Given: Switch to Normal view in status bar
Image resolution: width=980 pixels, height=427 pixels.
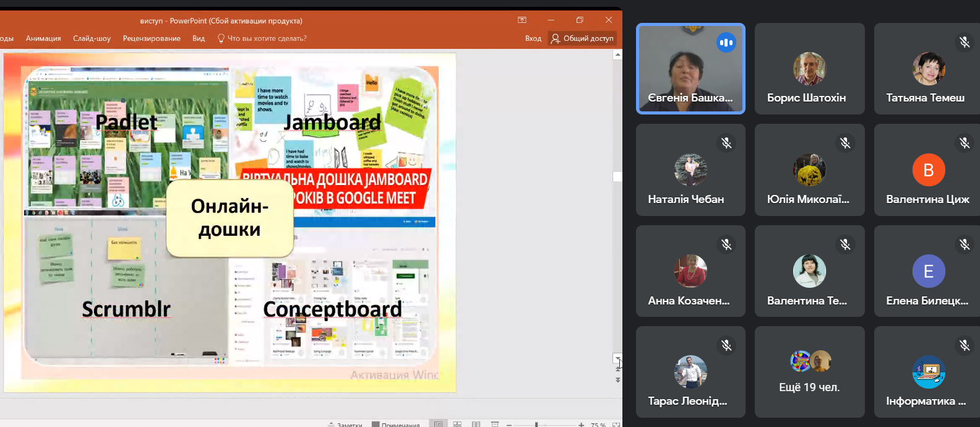Looking at the screenshot, I should tap(438, 424).
